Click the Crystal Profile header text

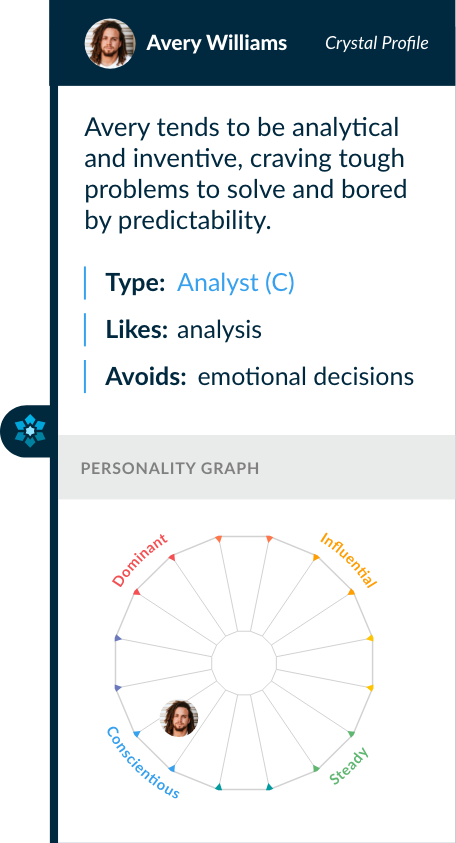click(376, 43)
